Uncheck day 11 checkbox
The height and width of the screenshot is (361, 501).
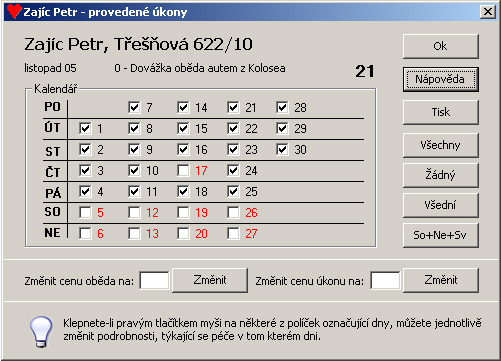coord(134,191)
